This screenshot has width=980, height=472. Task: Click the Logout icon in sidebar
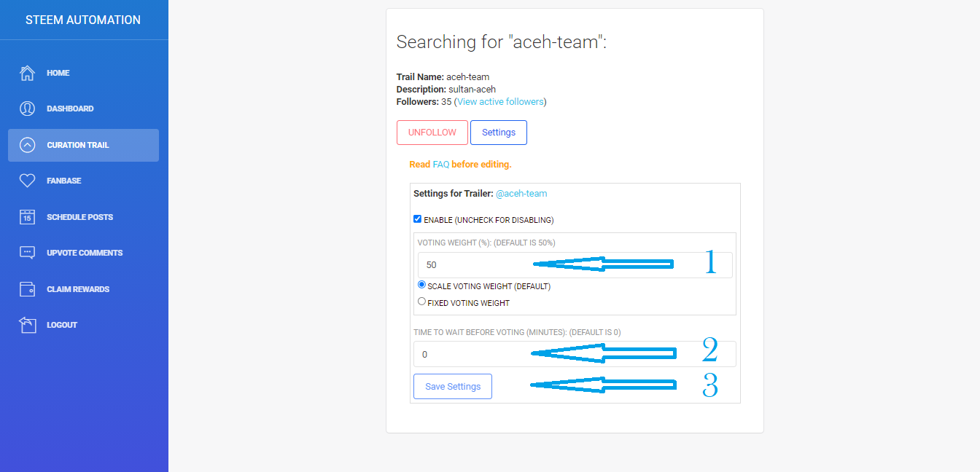tap(27, 325)
